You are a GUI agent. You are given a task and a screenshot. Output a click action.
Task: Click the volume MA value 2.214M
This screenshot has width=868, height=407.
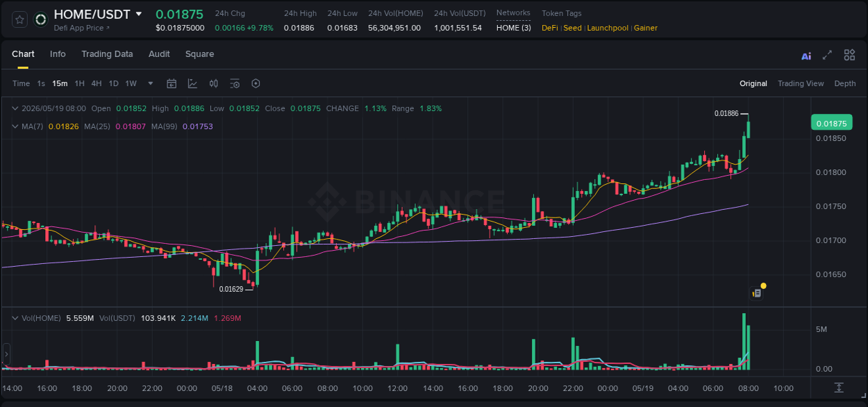(x=195, y=318)
